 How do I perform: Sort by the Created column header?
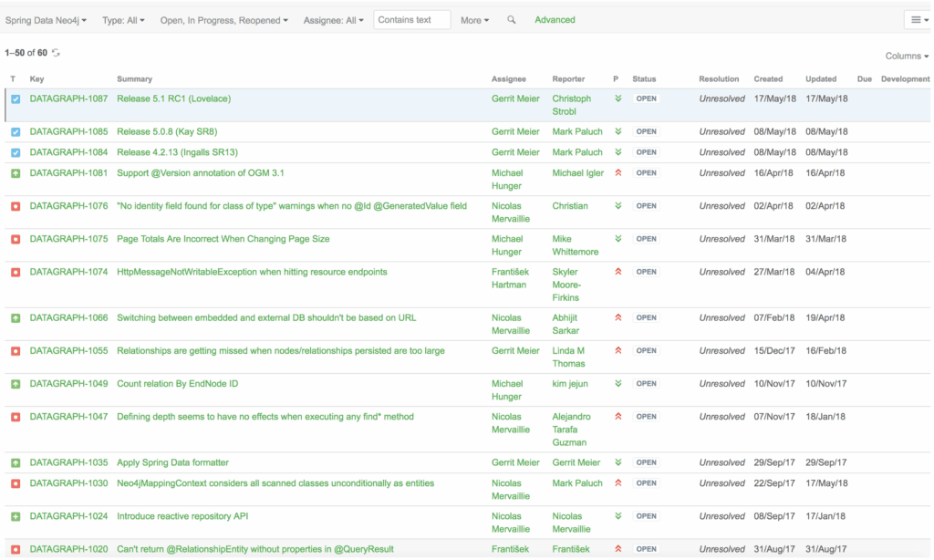tap(768, 78)
